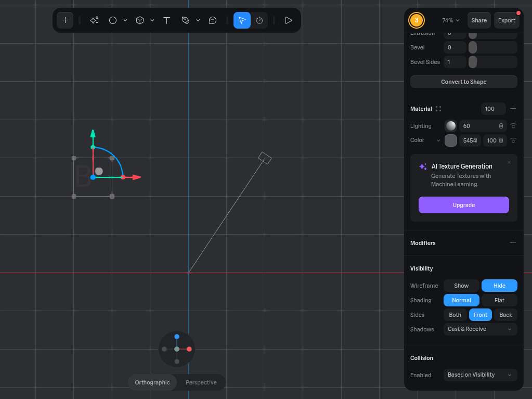
Task: Click the Material opacity 100 field
Action: [x=493, y=109]
